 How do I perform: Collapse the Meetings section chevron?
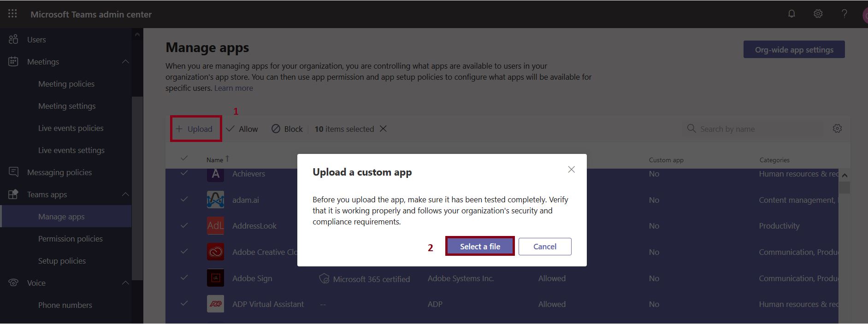click(125, 61)
